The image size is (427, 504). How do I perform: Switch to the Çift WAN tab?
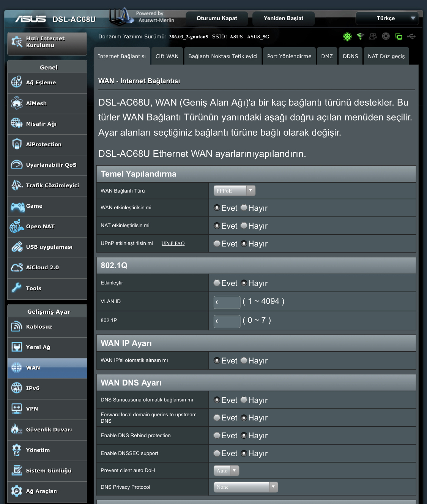(x=167, y=56)
